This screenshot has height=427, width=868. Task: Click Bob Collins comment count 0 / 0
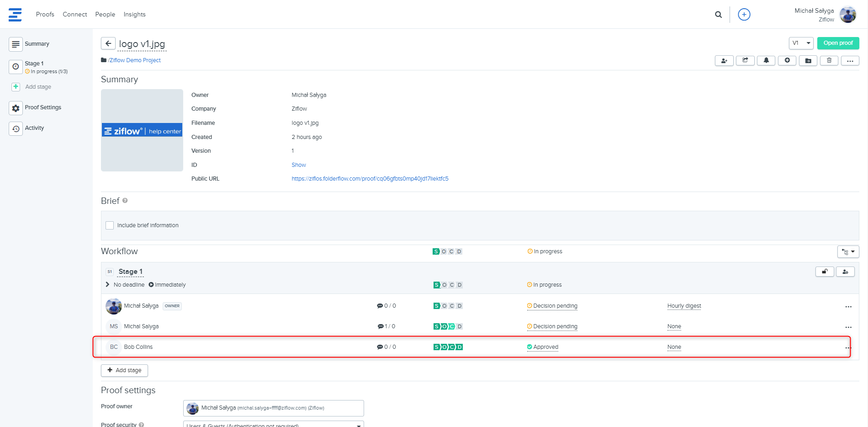(386, 347)
